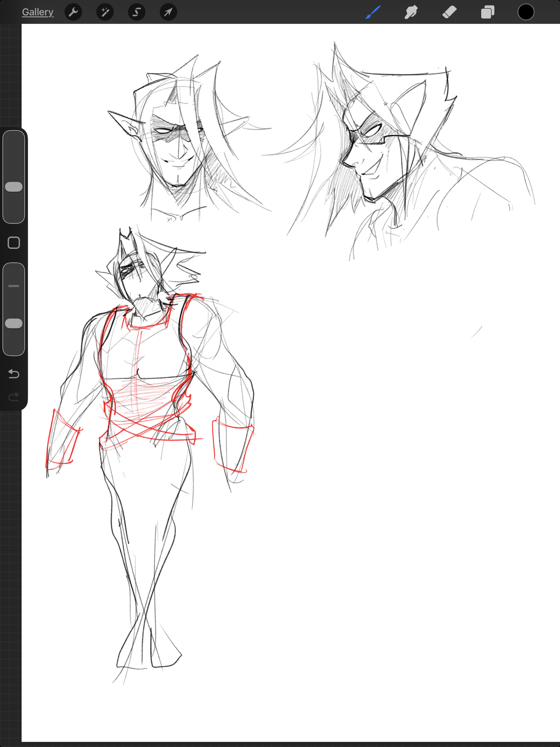Image resolution: width=560 pixels, height=747 pixels.
Task: Select the Smudge tool
Action: [x=411, y=12]
